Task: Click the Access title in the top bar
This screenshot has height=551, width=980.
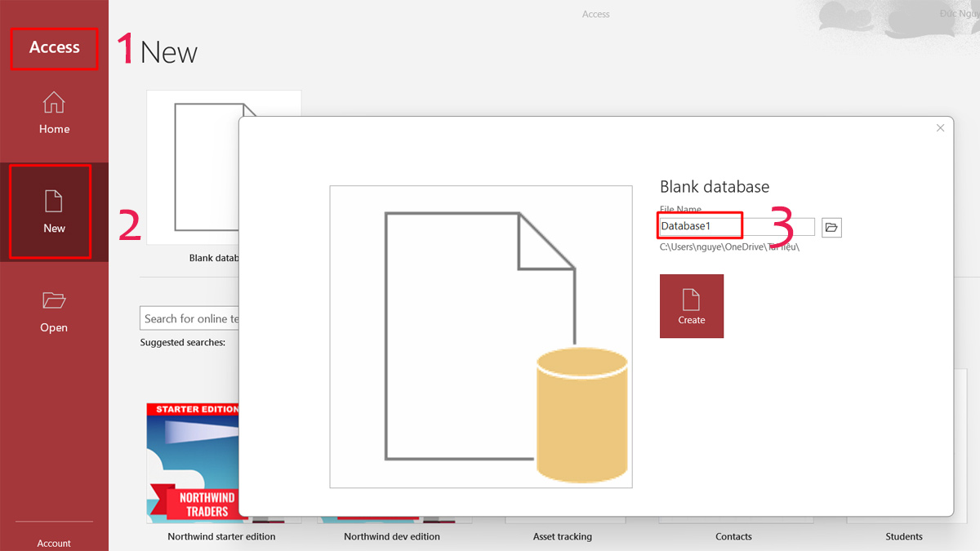Action: click(x=595, y=14)
